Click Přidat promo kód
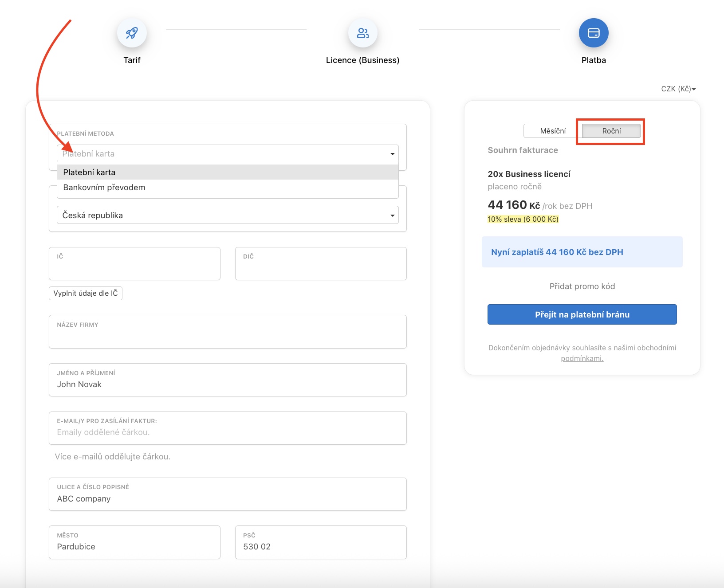724x588 pixels. point(582,286)
